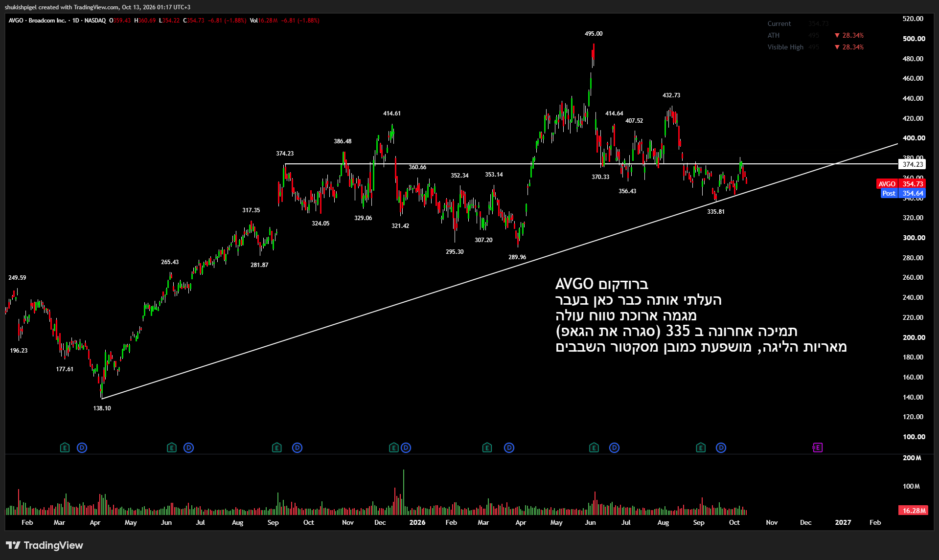Select the dividend D marker before October 2025
This screenshot has height=560, width=939.
point(297,448)
